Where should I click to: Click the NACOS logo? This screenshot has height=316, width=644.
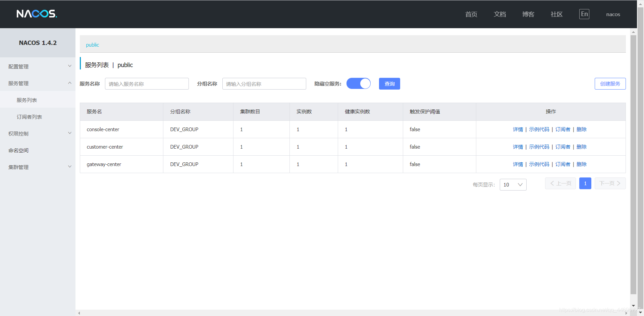[x=37, y=14]
